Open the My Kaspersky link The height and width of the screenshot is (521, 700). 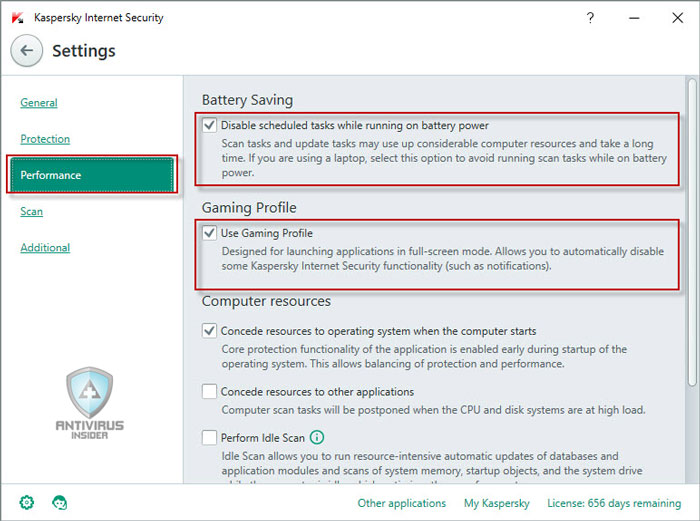pos(496,503)
